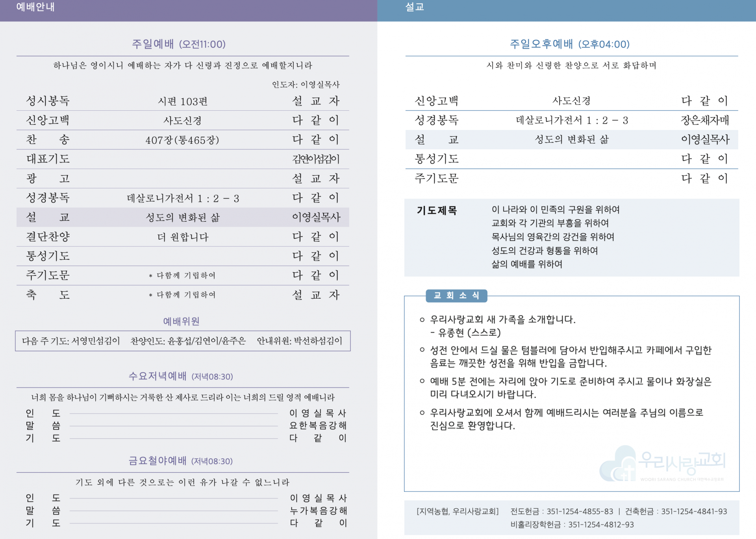Select the 설교 header tab
Screen dimensions: 756x539
click(414, 7)
